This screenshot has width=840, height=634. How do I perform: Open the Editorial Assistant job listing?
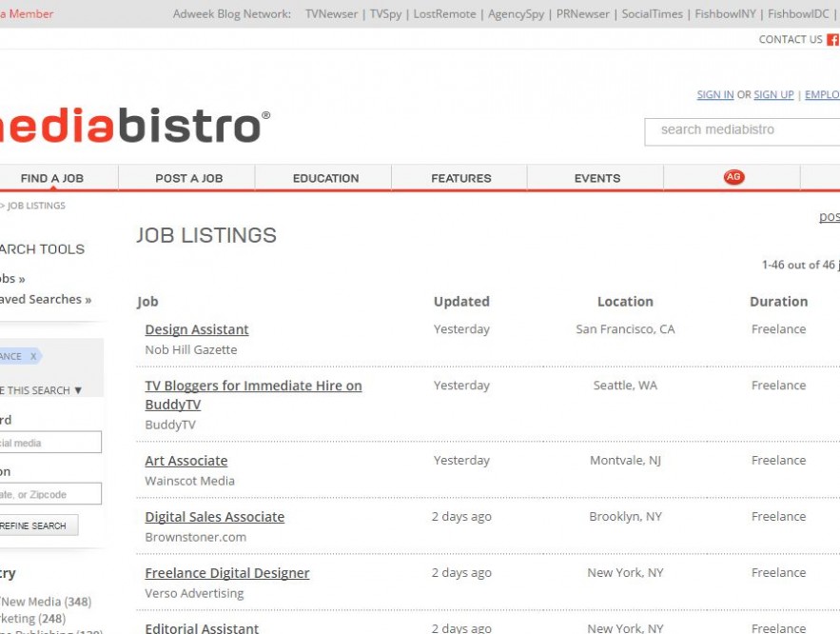click(202, 627)
